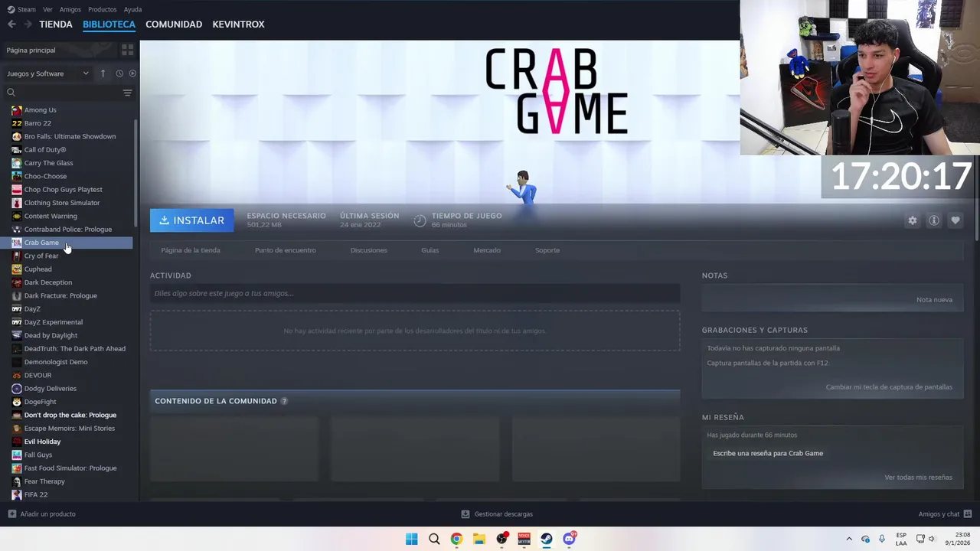
Task: Toggle the ready-to-play filter icon
Action: pyautogui.click(x=132, y=73)
